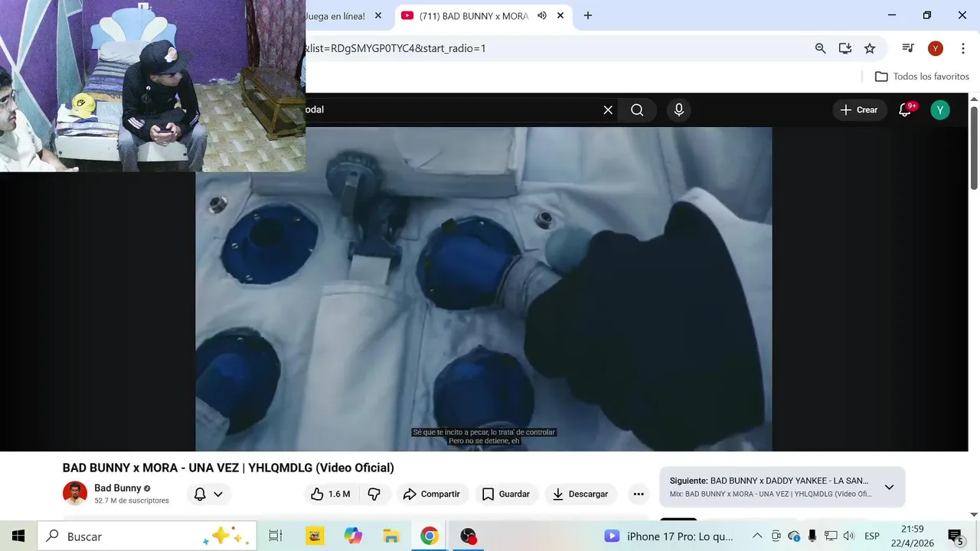
Task: Click the Crear button on YouTube
Action: click(859, 110)
